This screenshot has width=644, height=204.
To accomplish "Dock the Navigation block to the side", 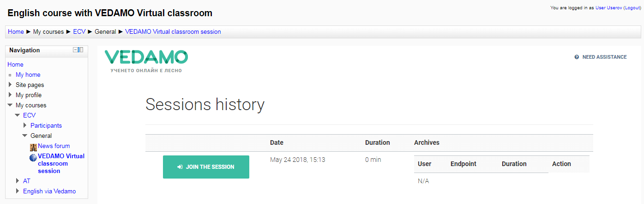I will click(x=80, y=50).
